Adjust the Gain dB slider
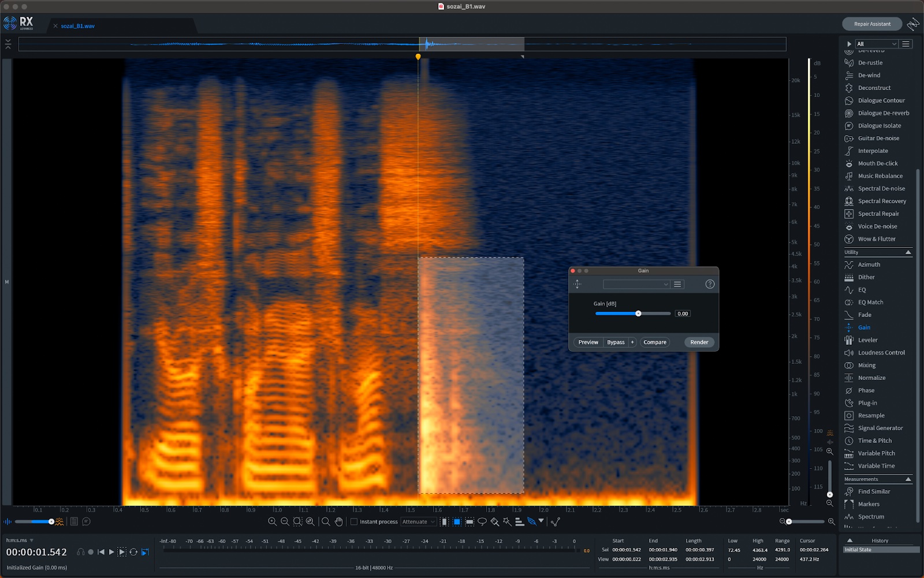Viewport: 924px width, 578px height. tap(638, 314)
